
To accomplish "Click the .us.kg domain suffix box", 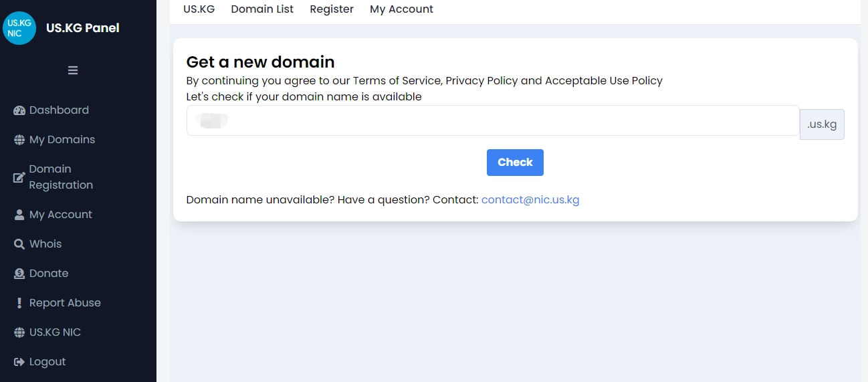I will pos(822,124).
